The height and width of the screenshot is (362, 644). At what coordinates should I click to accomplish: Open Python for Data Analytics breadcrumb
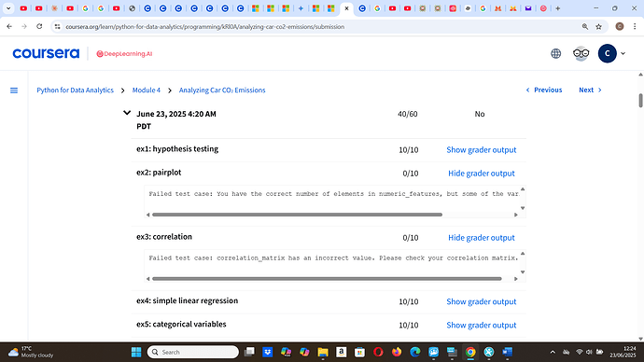tap(76, 90)
